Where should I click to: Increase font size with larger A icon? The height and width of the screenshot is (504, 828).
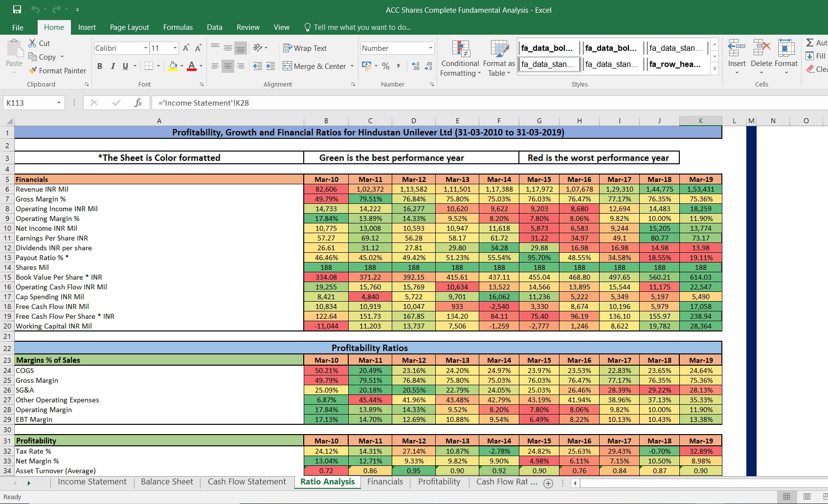186,48
